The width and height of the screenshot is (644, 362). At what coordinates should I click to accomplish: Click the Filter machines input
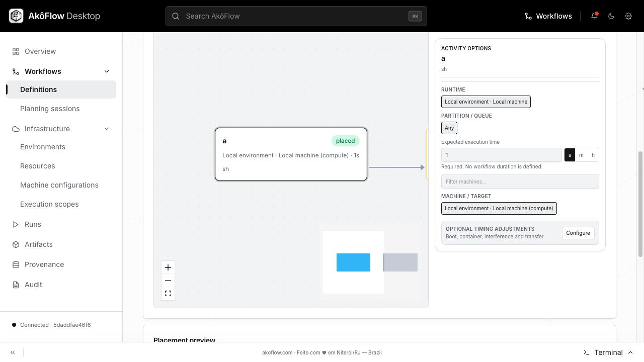click(x=520, y=182)
